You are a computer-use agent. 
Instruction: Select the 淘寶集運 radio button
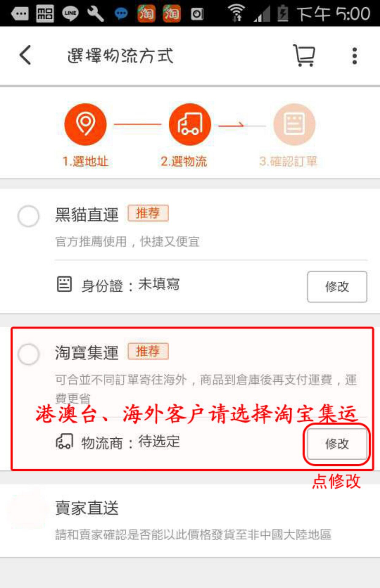[x=28, y=354]
